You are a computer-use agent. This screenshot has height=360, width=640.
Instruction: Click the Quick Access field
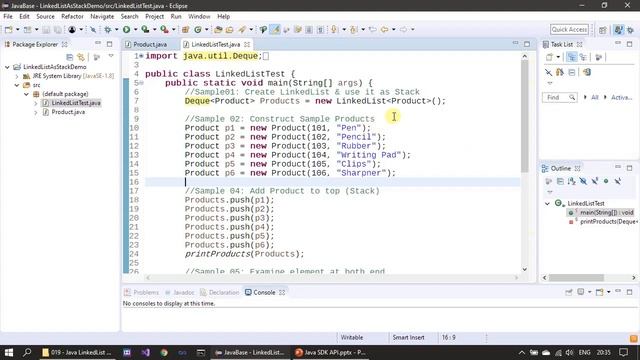[x=569, y=29]
